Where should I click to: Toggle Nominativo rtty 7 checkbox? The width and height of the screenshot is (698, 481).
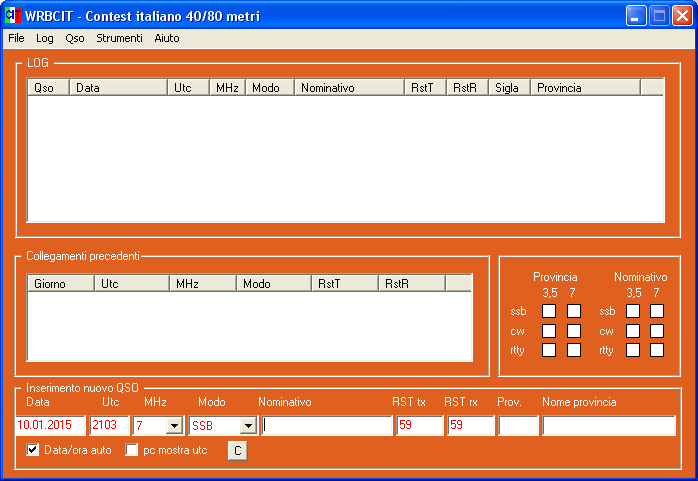pyautogui.click(x=657, y=350)
